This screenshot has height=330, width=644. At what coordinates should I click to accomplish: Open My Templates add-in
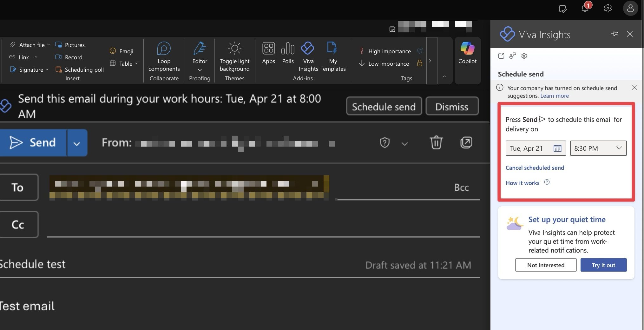[x=333, y=57]
